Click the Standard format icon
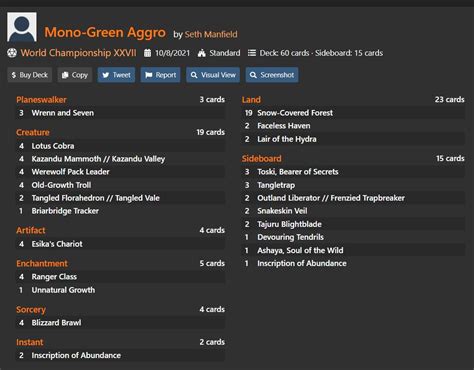 [x=202, y=53]
